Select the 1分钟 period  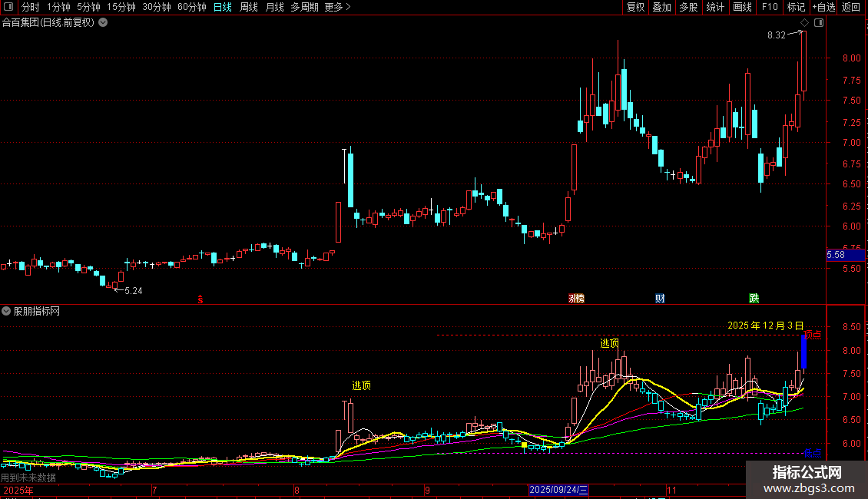[58, 7]
